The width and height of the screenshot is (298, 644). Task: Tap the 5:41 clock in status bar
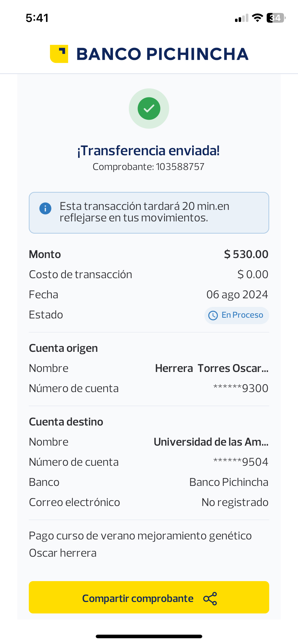(x=37, y=18)
